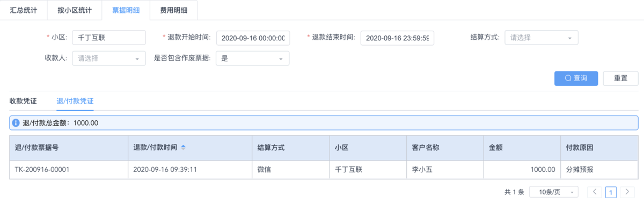Screen dimensions: 644x203
Task: Click the 退款开始时间 date field
Action: [253, 38]
